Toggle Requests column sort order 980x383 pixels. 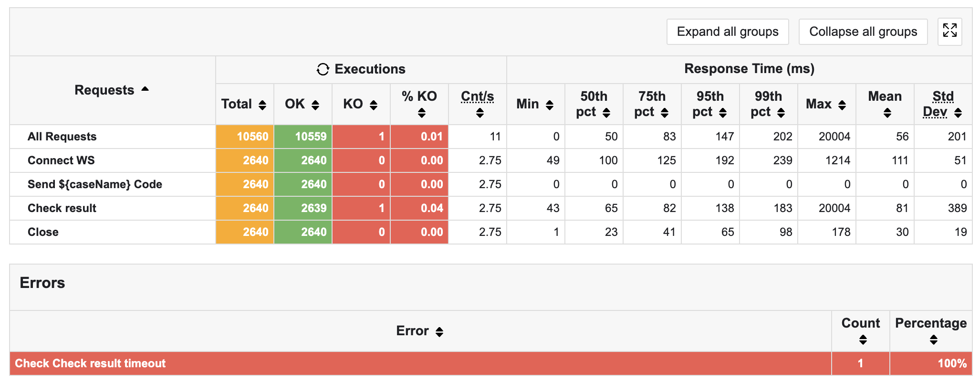pyautogui.click(x=145, y=89)
